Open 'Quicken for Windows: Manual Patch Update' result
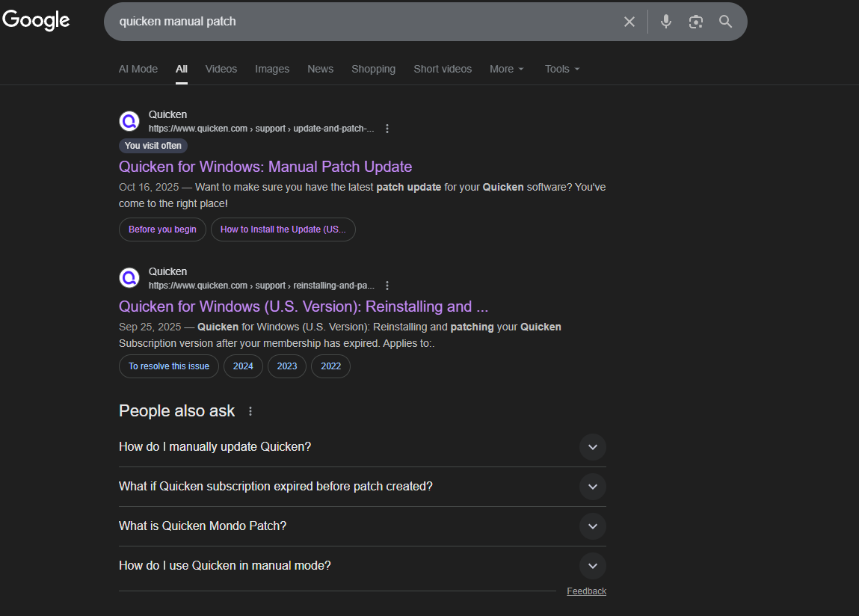Screen dimensions: 859x616 pyautogui.click(x=265, y=166)
